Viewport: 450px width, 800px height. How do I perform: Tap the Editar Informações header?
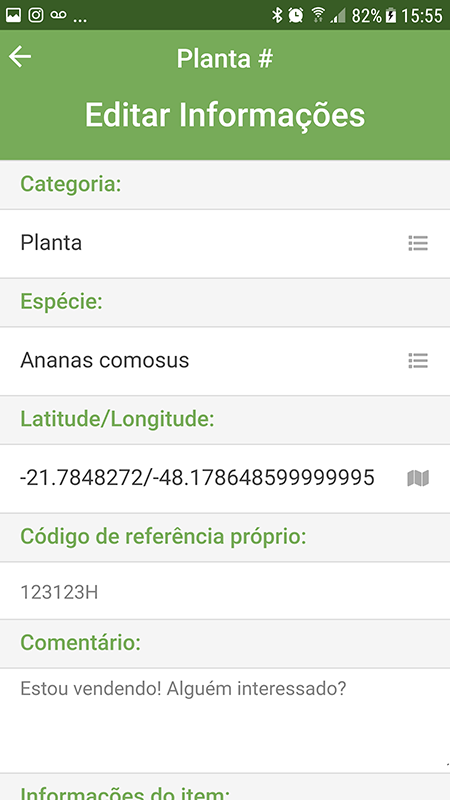point(225,115)
